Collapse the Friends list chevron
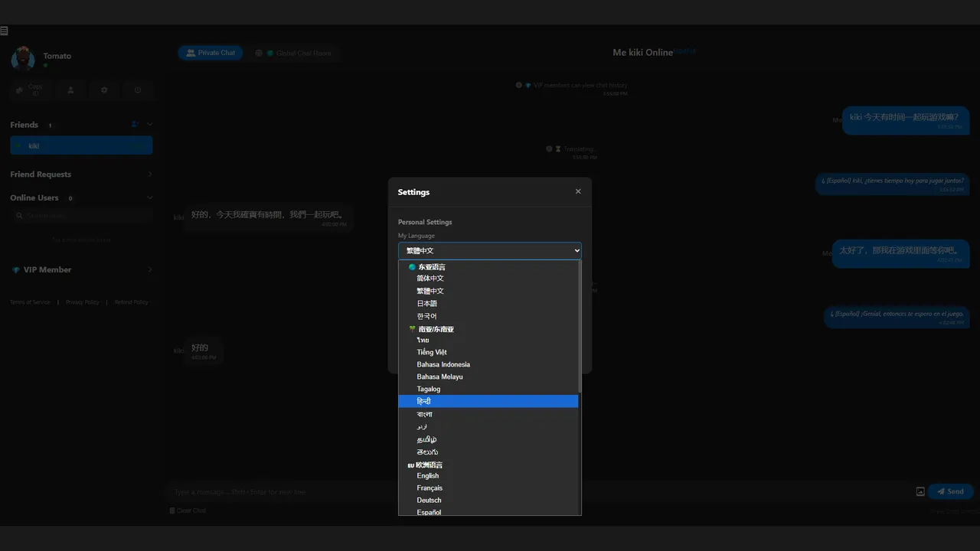 point(149,124)
